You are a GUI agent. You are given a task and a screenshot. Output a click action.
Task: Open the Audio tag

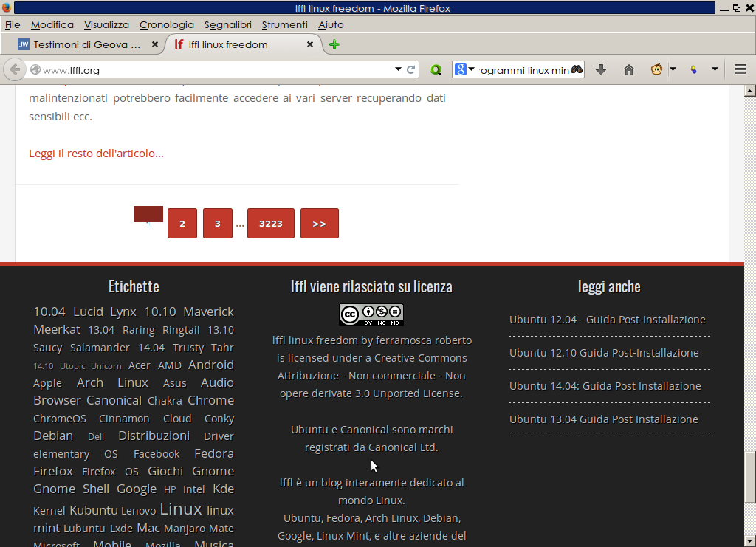217,382
